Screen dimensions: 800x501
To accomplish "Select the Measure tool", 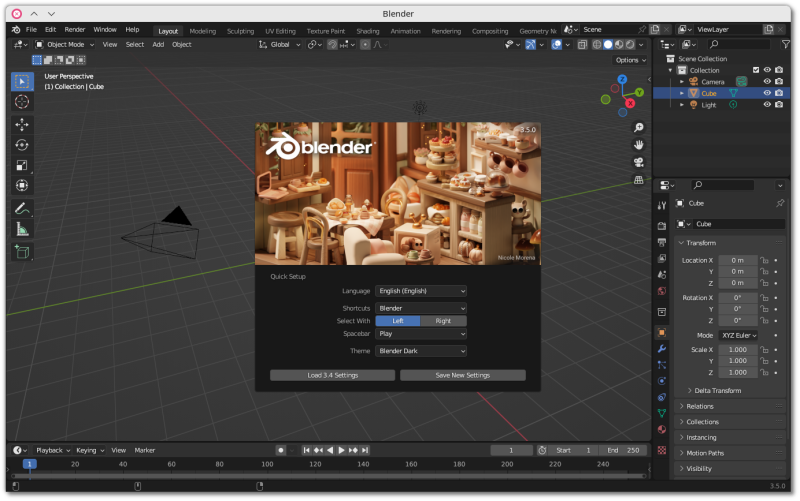I will (x=22, y=229).
